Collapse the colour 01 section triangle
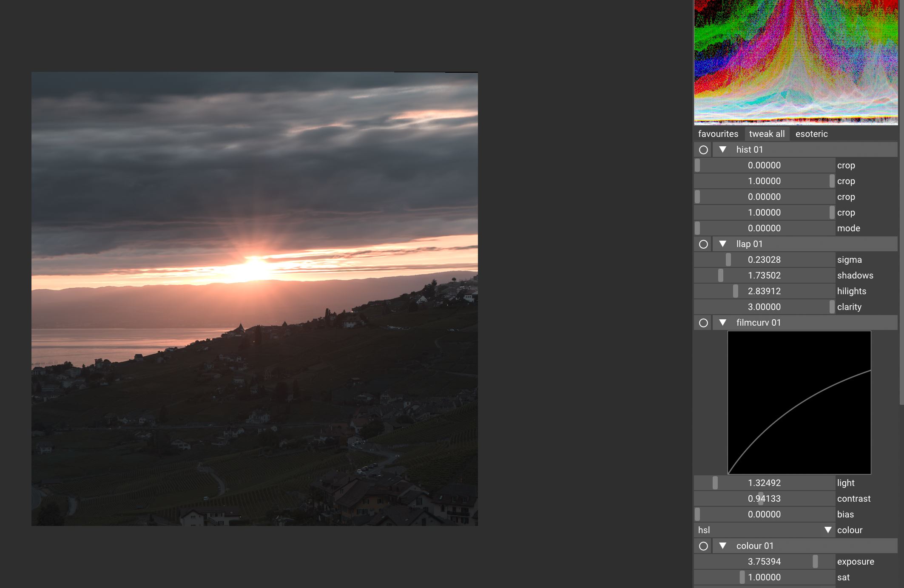The width and height of the screenshot is (904, 588). [722, 546]
